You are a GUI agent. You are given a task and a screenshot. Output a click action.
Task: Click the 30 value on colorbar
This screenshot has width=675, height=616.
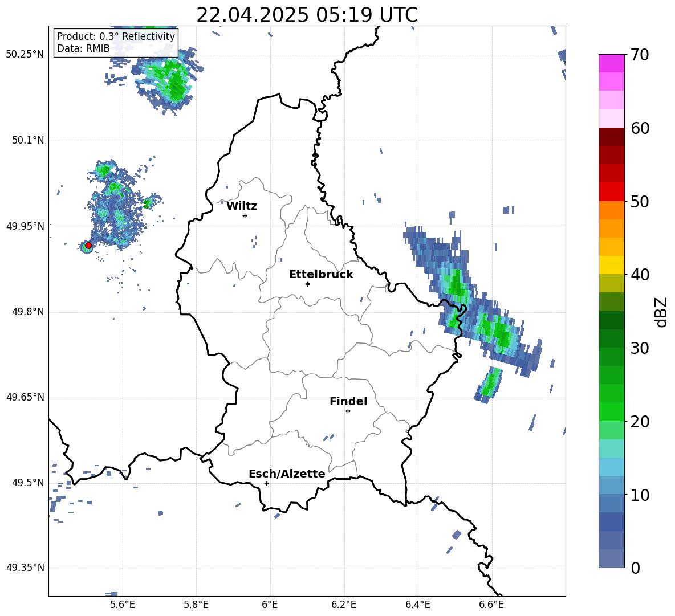639,348
